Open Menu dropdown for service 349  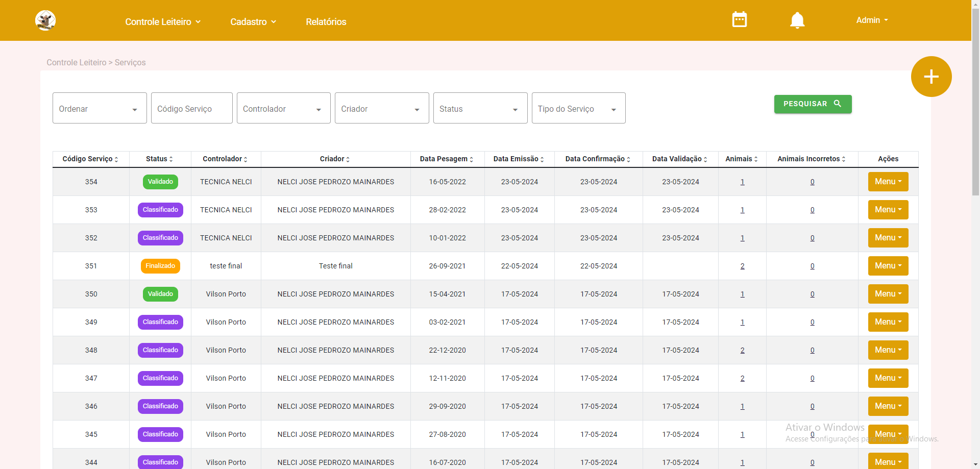pos(888,322)
